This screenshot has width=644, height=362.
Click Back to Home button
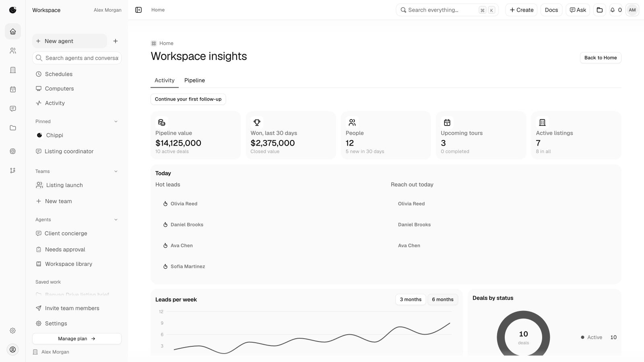(x=601, y=58)
